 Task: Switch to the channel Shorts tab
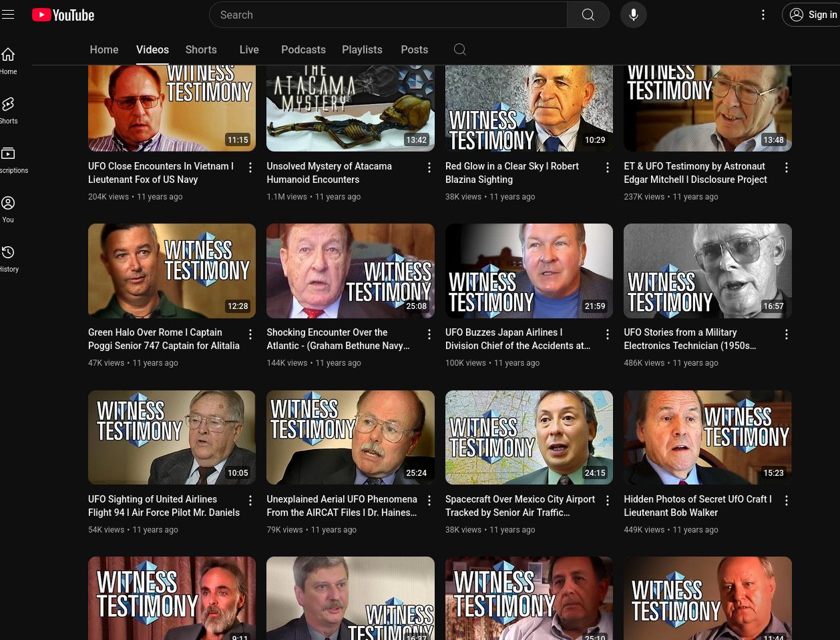201,49
